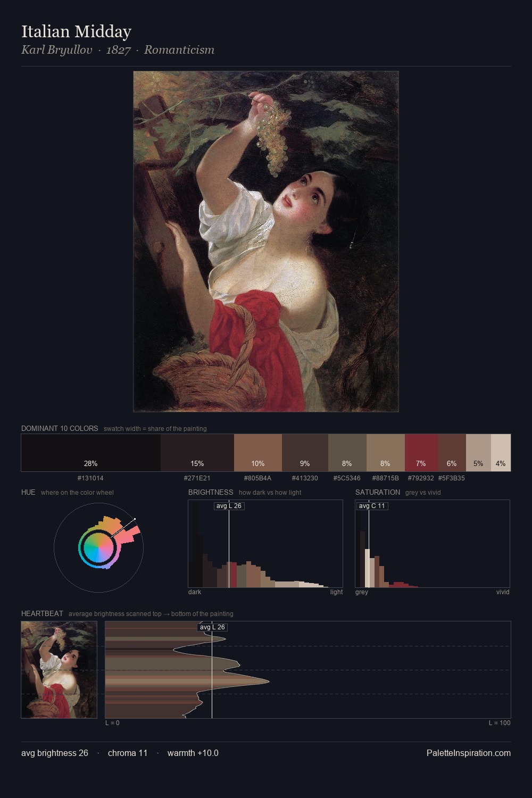Click the small painting thumbnail beside Heartbeat chart
Viewport: 532px width, 798px height.
[x=59, y=670]
